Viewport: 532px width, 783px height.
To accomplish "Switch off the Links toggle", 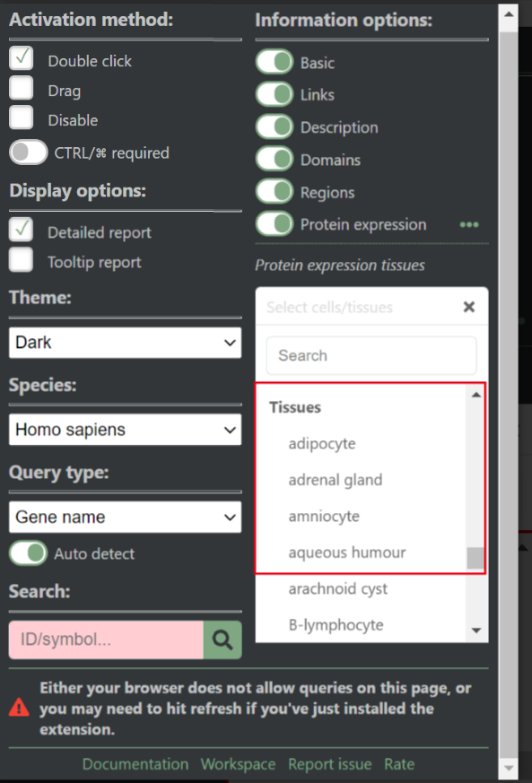I will pos(275,94).
